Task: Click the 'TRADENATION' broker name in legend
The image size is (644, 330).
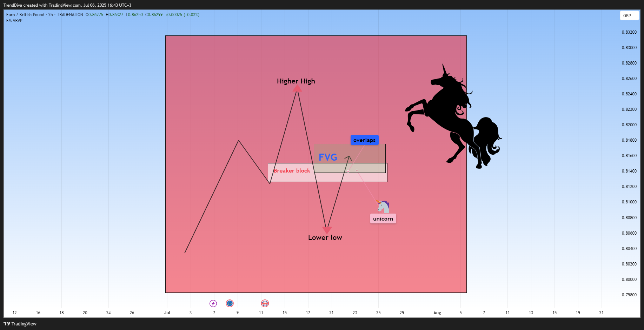Action: pyautogui.click(x=70, y=15)
